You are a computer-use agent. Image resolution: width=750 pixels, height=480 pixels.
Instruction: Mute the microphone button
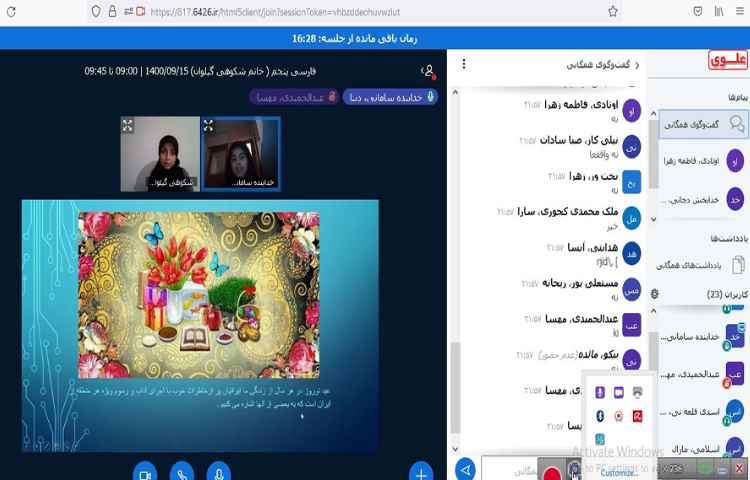[219, 472]
